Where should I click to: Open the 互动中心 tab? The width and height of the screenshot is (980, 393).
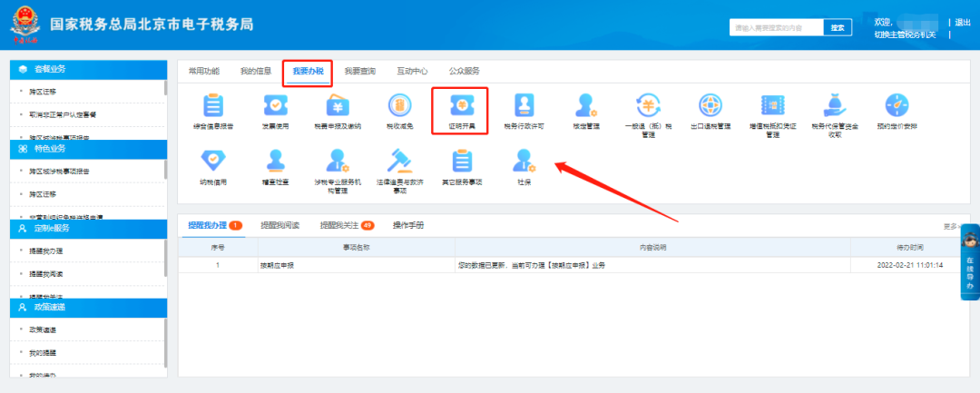click(412, 71)
